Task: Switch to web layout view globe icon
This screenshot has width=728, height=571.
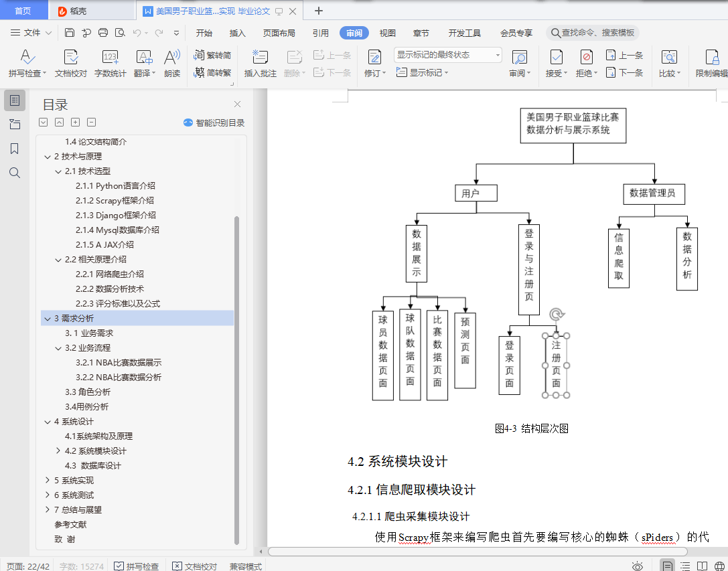Action: [719, 566]
